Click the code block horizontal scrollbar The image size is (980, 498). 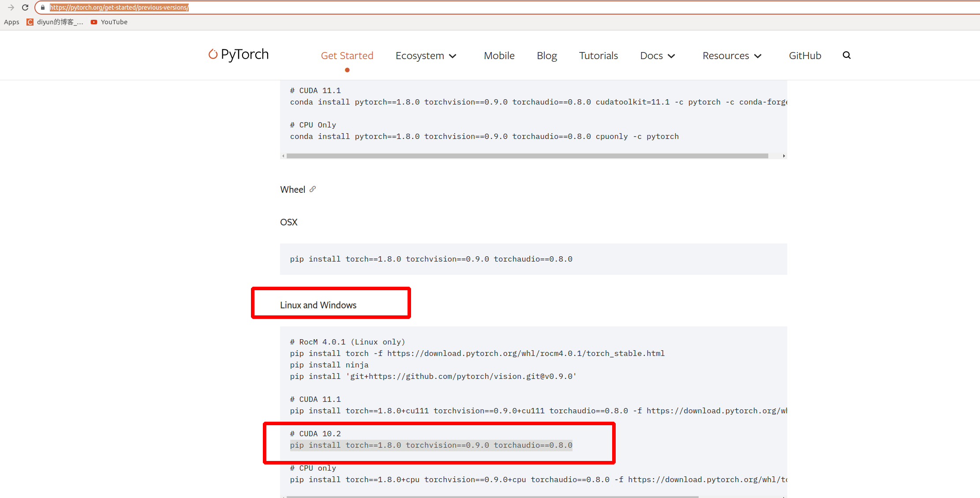point(527,156)
